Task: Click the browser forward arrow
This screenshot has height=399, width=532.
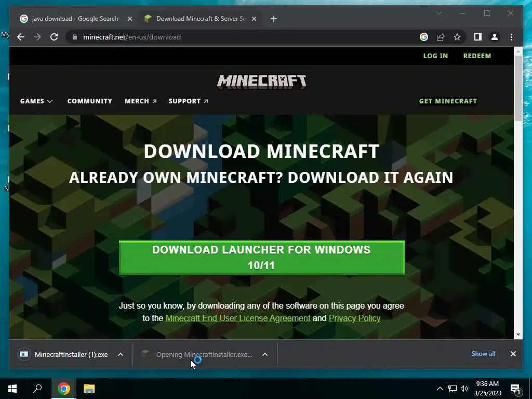Action: tap(37, 37)
